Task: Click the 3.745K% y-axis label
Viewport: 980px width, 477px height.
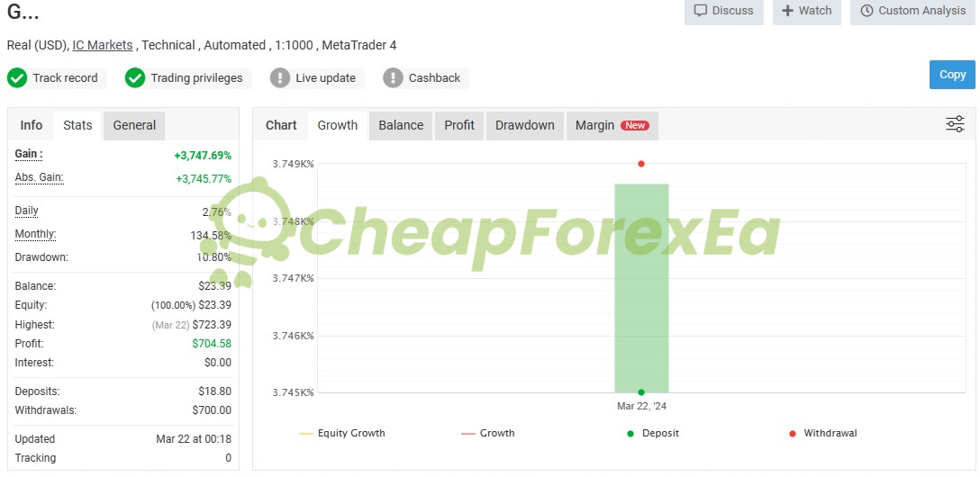Action: point(293,392)
